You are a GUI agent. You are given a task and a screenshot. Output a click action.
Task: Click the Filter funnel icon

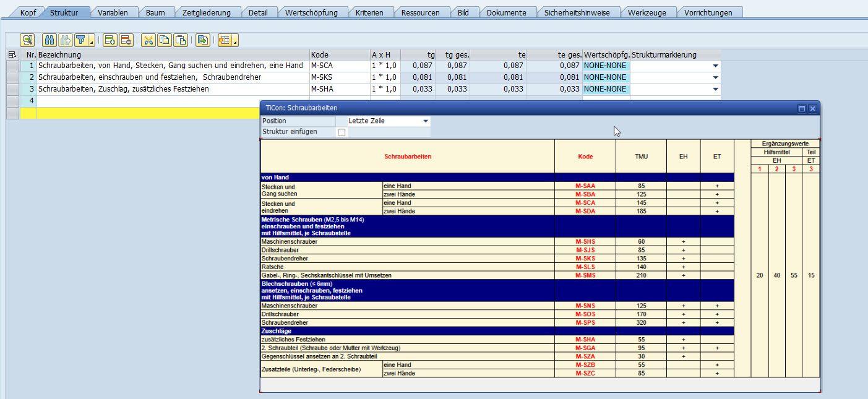pyautogui.click(x=80, y=40)
